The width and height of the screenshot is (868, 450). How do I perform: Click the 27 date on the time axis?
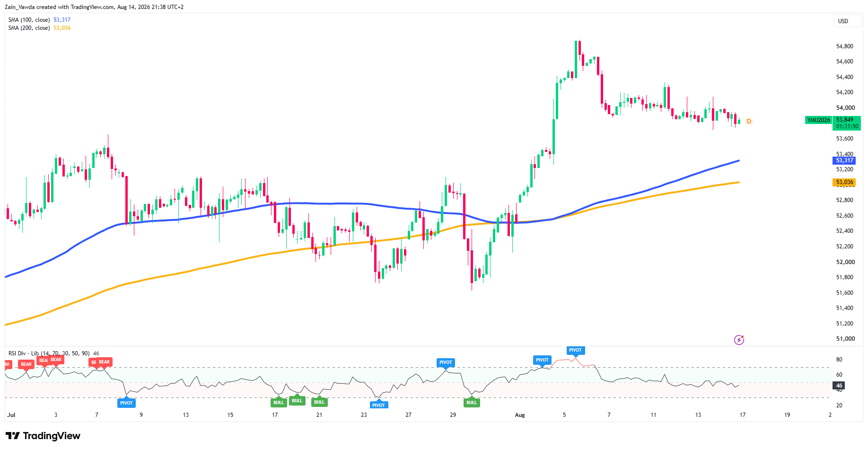click(x=408, y=415)
